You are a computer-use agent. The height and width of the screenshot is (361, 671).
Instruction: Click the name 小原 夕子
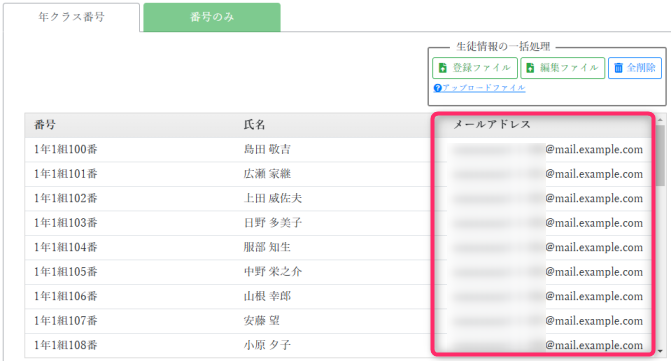click(x=267, y=345)
